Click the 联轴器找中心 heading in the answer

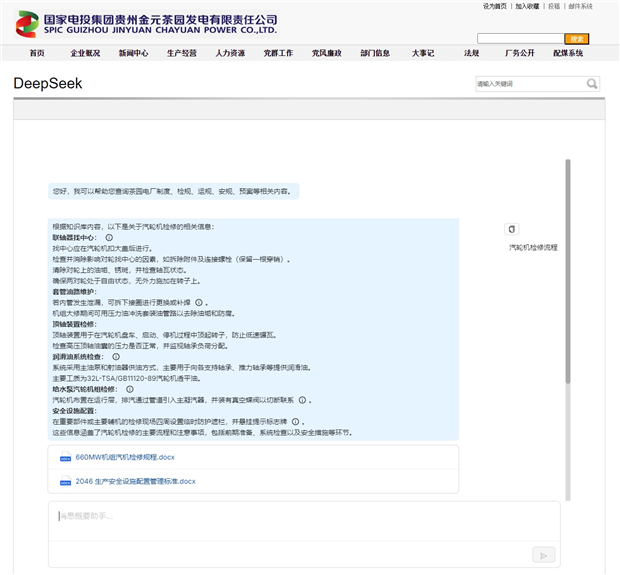point(74,238)
